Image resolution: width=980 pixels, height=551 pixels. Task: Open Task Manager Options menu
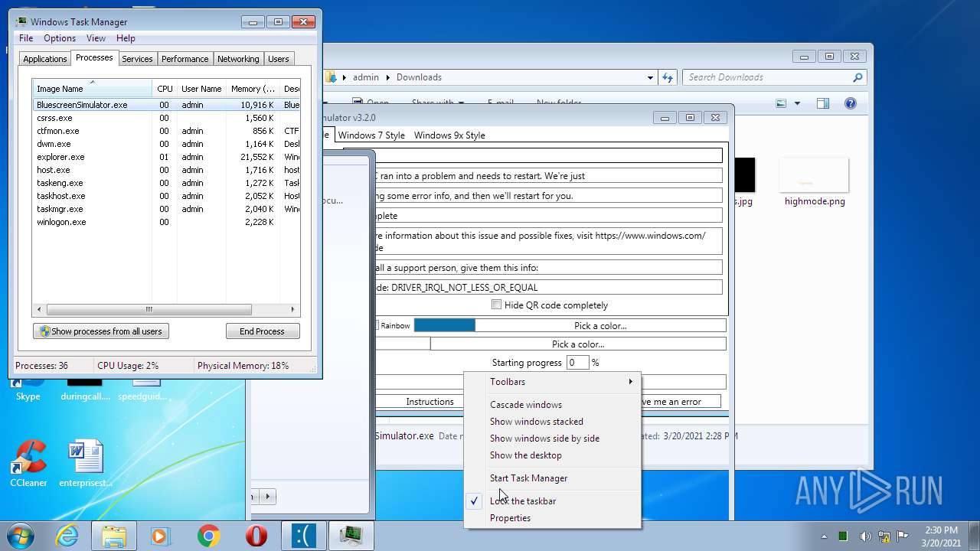[x=60, y=38]
